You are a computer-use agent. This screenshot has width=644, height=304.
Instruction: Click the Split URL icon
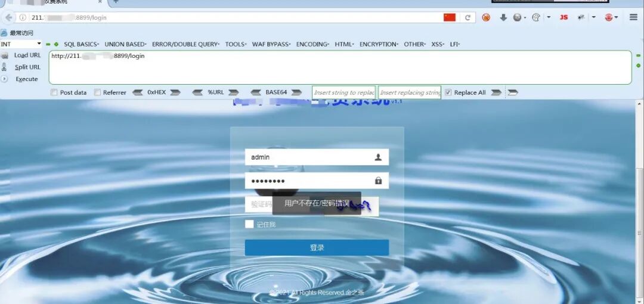[5, 67]
